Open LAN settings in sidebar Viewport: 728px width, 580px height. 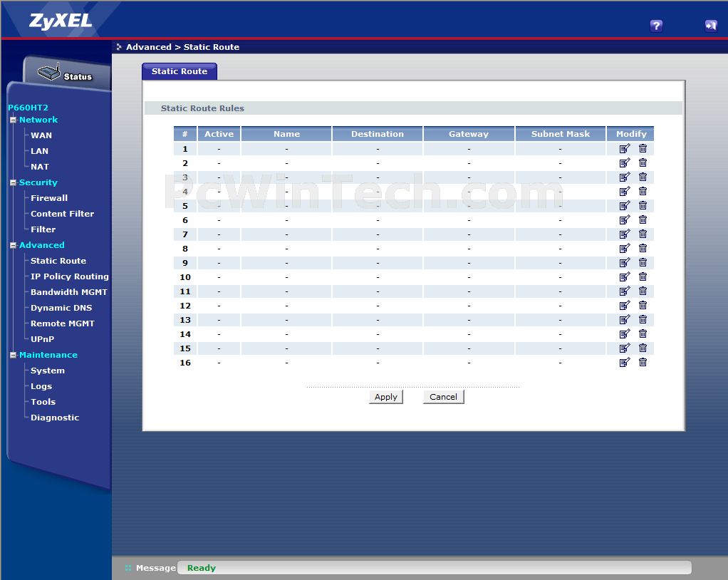coord(39,151)
